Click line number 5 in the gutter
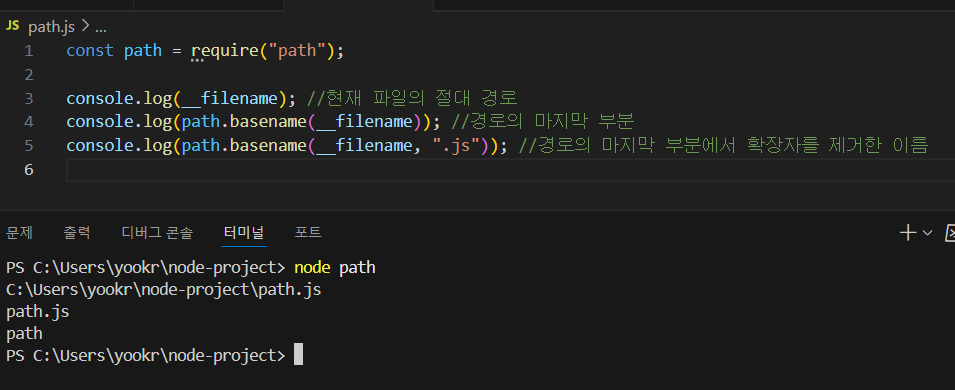Screen dimensions: 955x390 click(x=29, y=146)
